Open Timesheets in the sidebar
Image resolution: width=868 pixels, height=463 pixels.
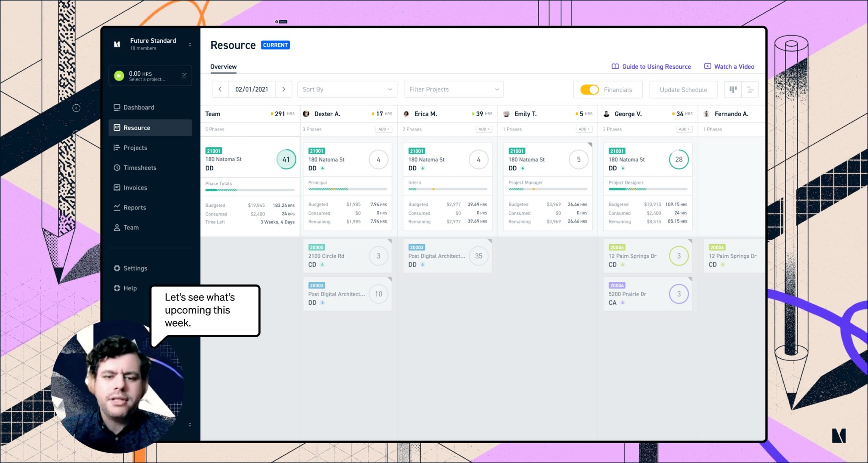(139, 168)
